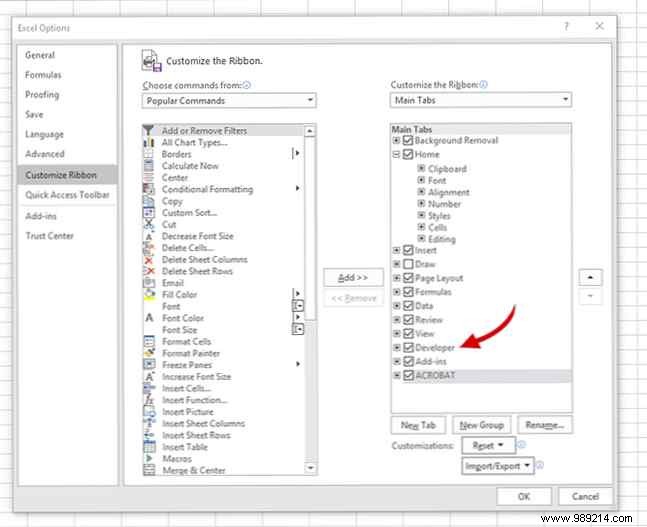The height and width of the screenshot is (527, 647).
Task: Click the Calculate Now icon
Action: point(148,166)
